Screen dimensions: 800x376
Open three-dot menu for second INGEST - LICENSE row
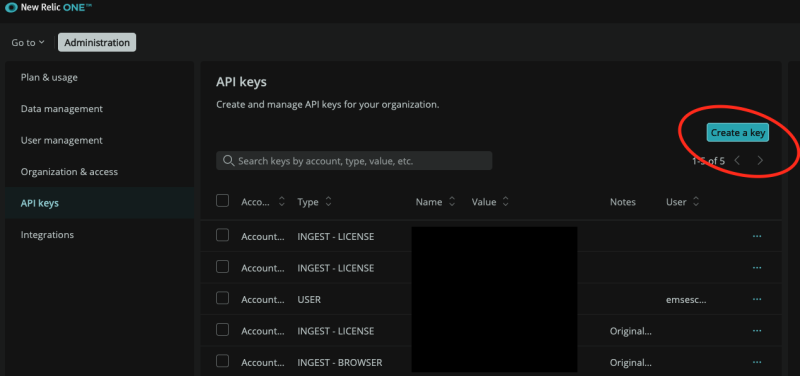tap(757, 268)
